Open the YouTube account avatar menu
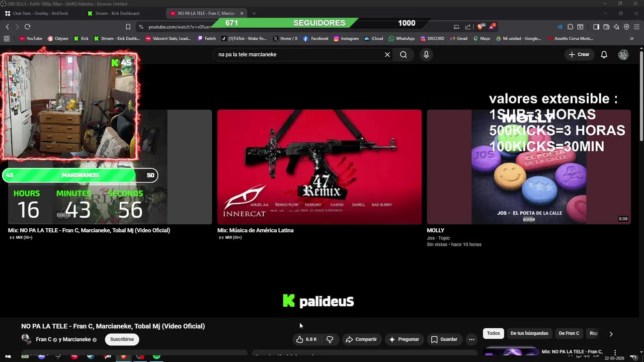Screen dimensions: 644x362 pos(623,54)
